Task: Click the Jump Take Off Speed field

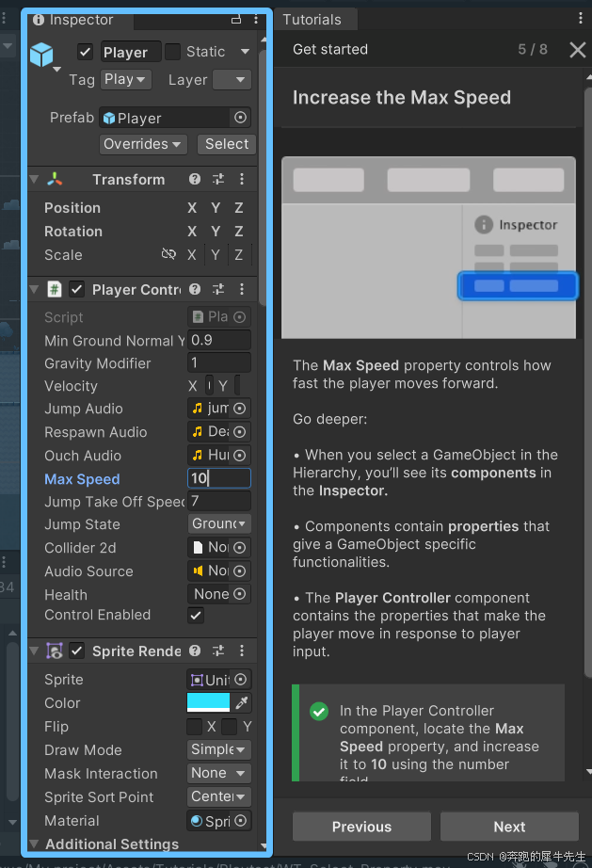Action: pos(219,501)
